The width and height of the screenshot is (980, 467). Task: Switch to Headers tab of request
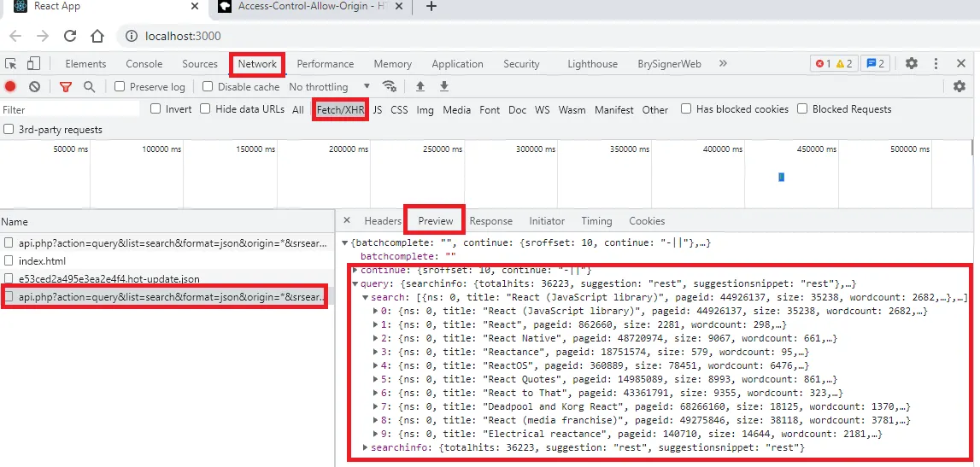click(x=383, y=220)
